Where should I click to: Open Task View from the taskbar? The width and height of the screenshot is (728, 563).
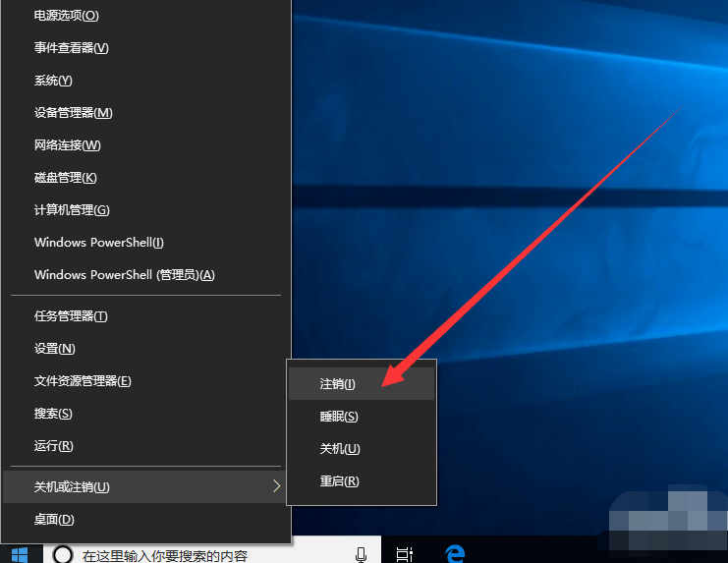point(404,555)
